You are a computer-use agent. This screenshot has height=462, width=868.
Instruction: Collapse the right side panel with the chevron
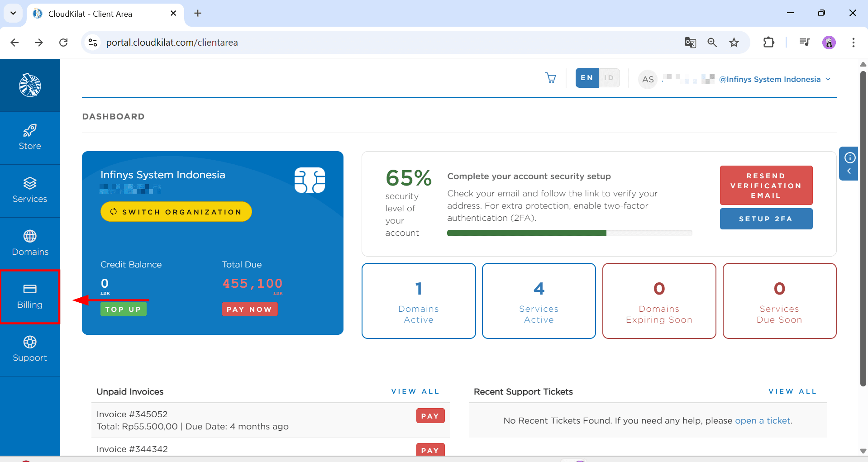(x=849, y=171)
